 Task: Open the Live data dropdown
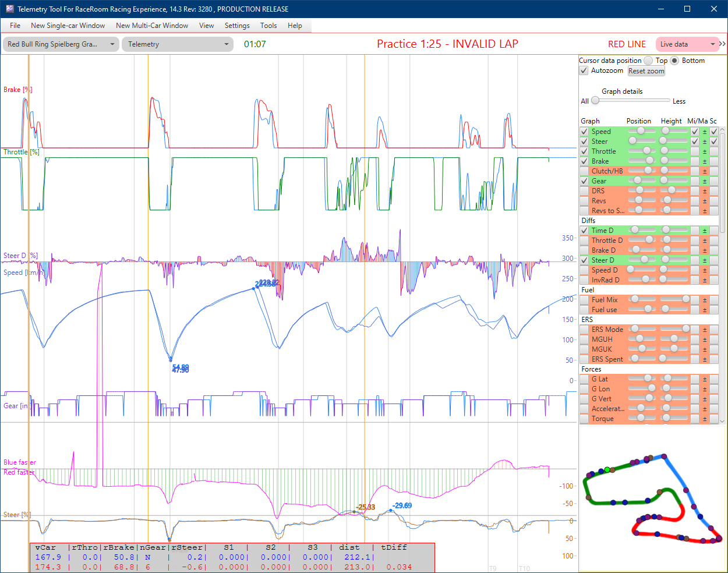pos(687,44)
